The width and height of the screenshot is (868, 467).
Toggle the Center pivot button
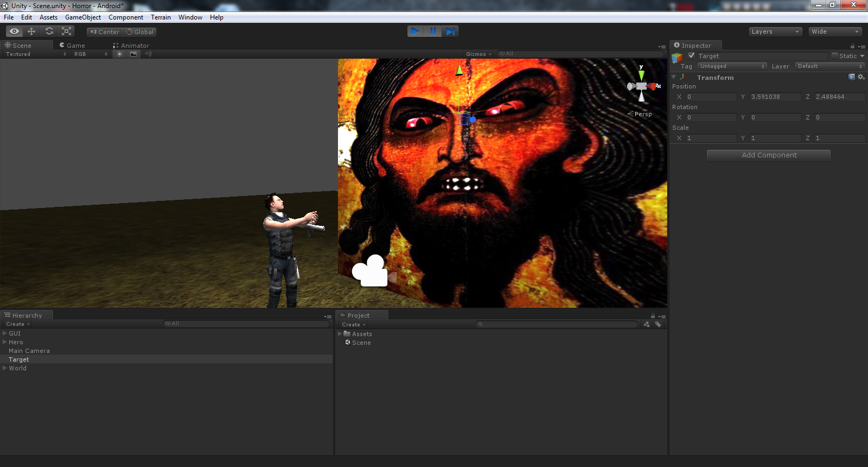point(105,32)
